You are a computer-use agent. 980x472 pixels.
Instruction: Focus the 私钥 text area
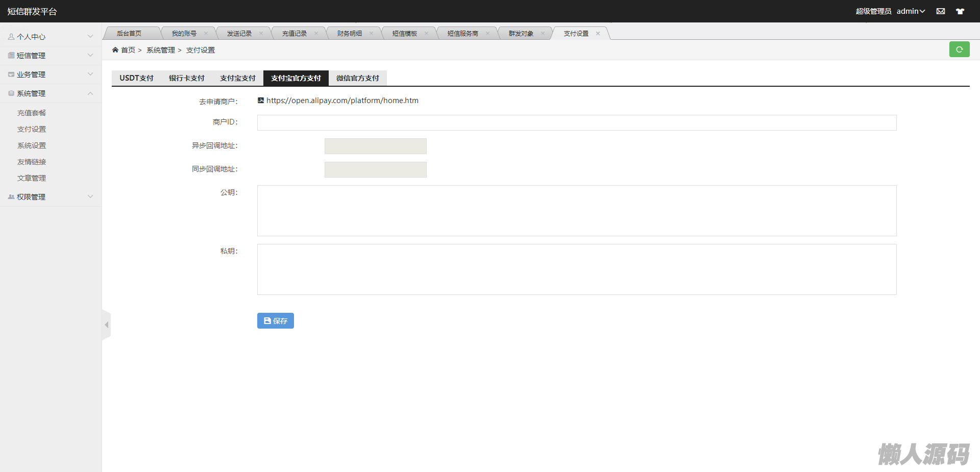pos(577,269)
